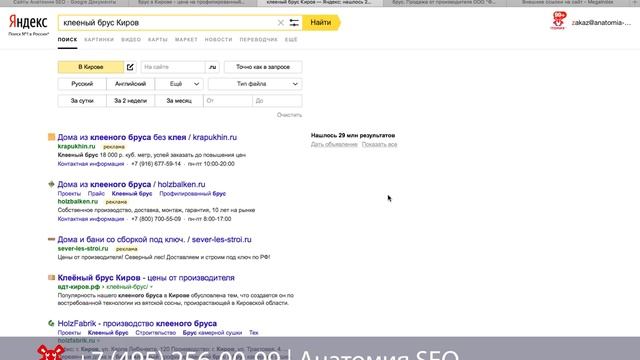
Task: Open HolzFabrik Строительство sitelink
Action: click(156, 333)
